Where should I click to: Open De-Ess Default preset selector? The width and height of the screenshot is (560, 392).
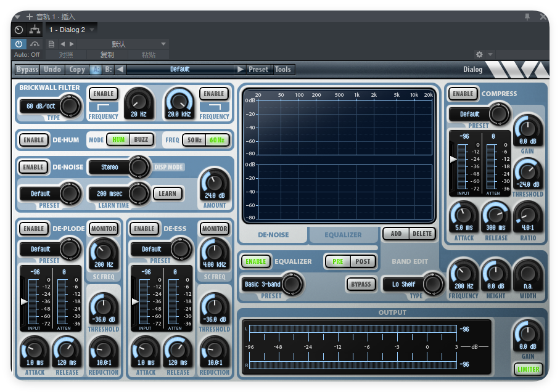pos(162,249)
